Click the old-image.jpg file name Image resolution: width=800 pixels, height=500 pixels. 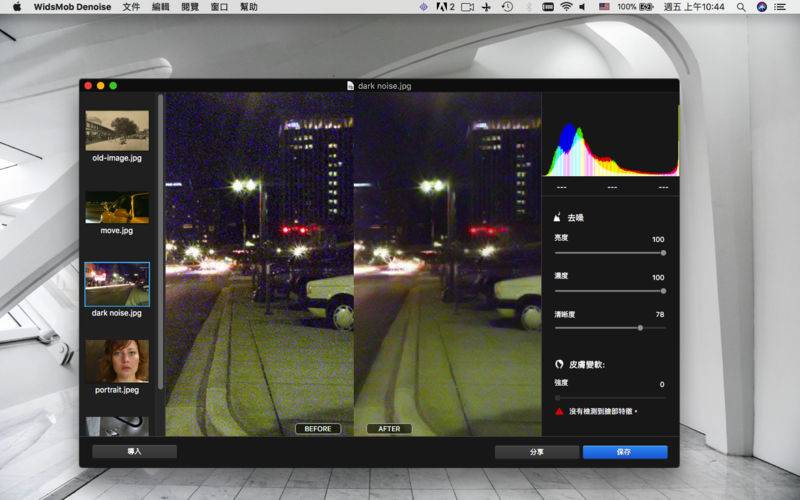[117, 158]
